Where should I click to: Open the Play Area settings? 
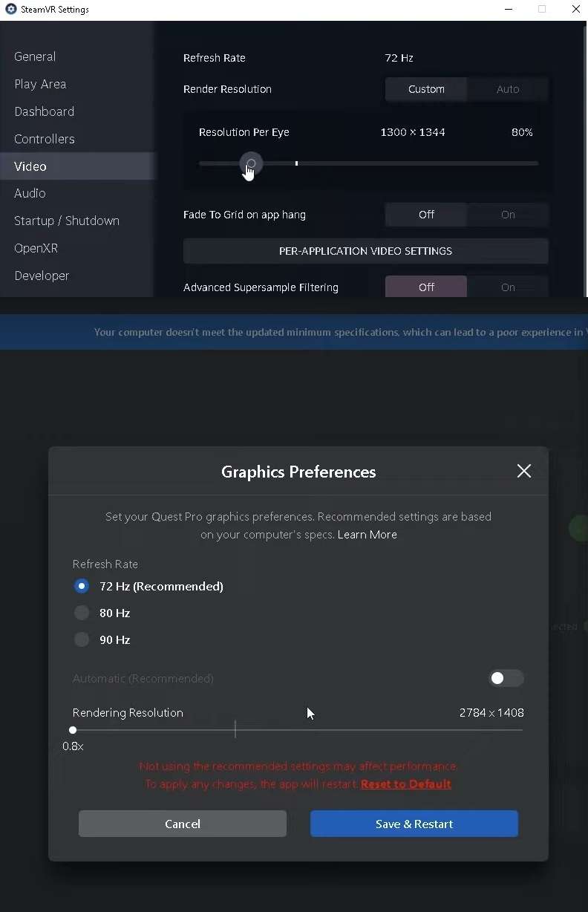point(40,84)
